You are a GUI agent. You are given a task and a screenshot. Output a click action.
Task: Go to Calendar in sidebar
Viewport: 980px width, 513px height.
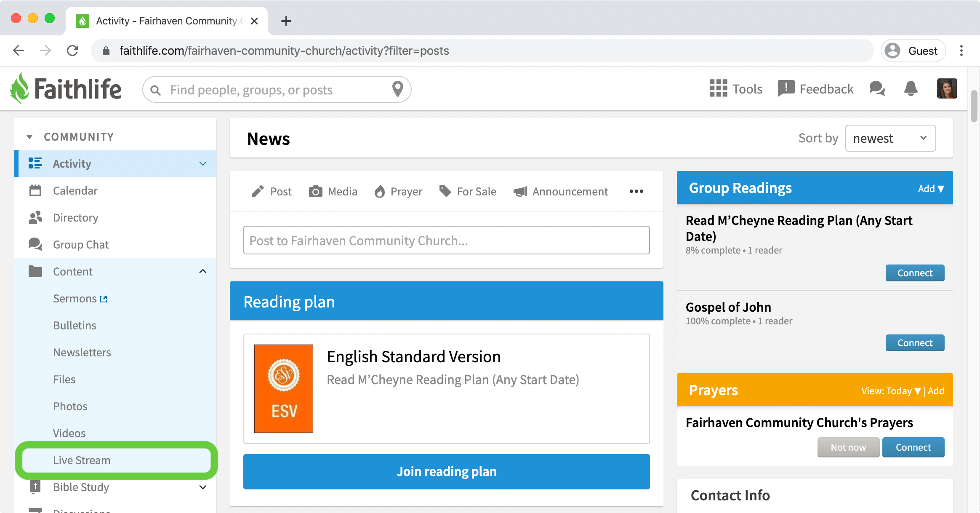(75, 191)
